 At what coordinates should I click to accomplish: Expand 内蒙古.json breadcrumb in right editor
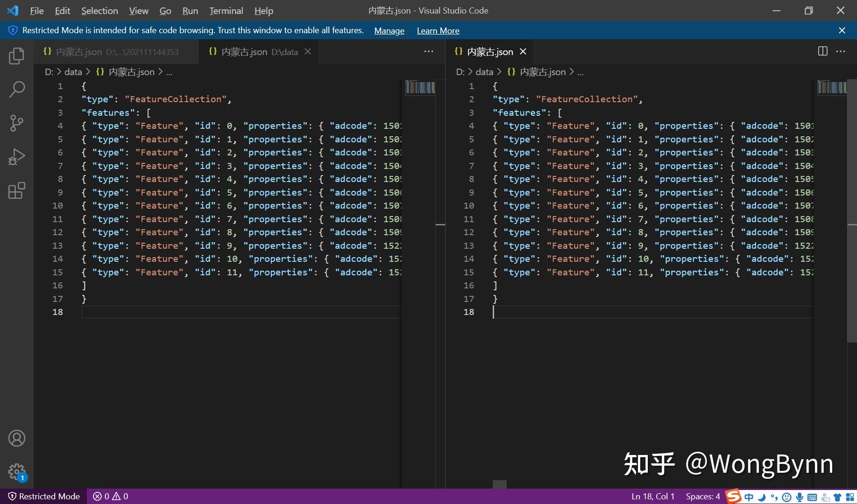tap(536, 72)
